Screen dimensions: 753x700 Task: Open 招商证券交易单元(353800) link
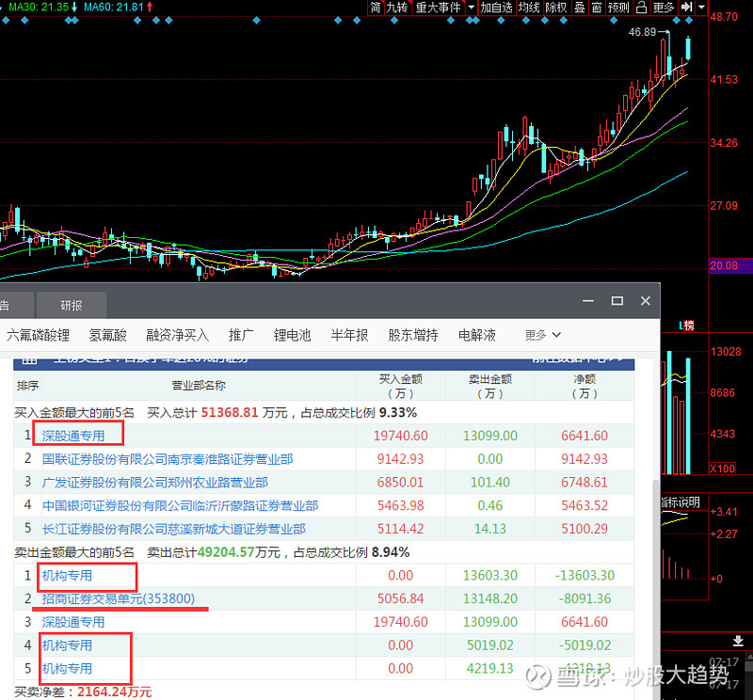coord(119,598)
